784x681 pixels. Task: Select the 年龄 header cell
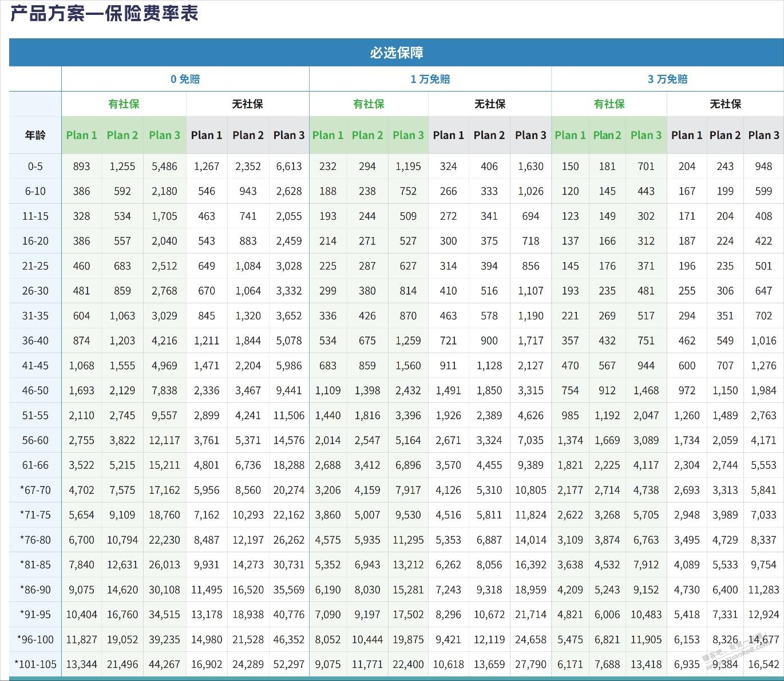(x=35, y=135)
